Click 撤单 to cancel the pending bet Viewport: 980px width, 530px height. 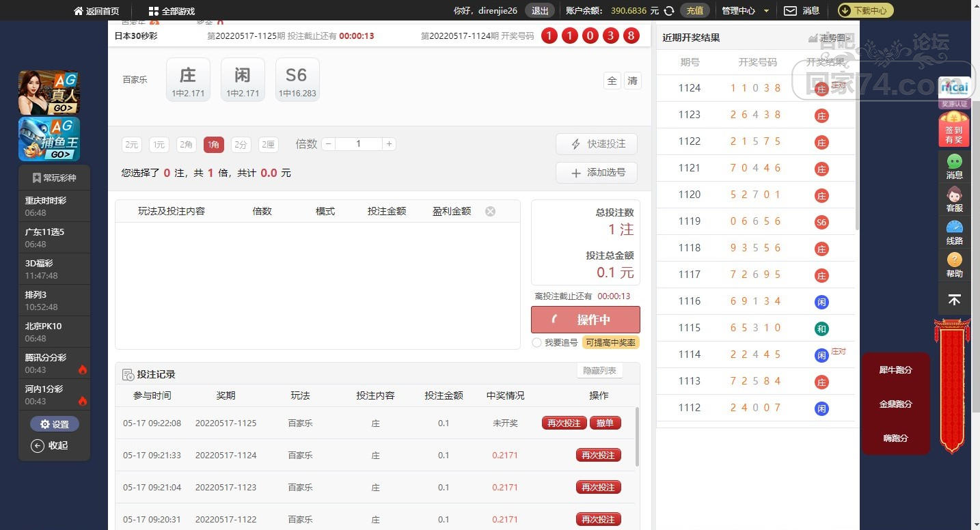point(605,423)
